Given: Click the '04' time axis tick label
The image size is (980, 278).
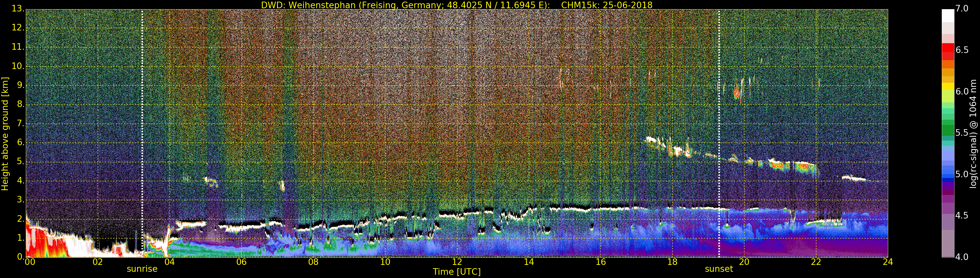Looking at the screenshot, I should (170, 262).
